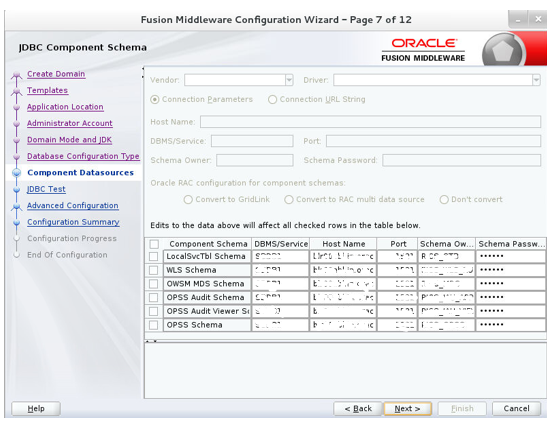
Task: Choose Convert to RAC multi data source
Action: (289, 200)
